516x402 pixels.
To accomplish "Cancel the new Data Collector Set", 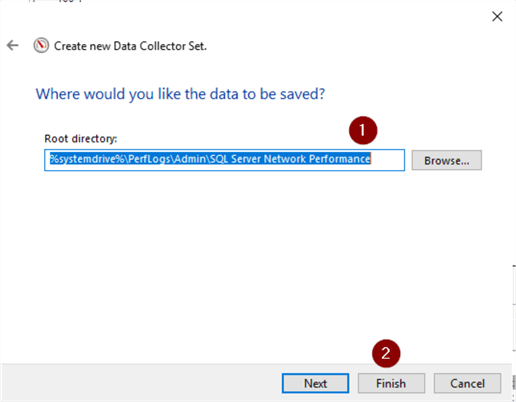I will pyautogui.click(x=467, y=383).
